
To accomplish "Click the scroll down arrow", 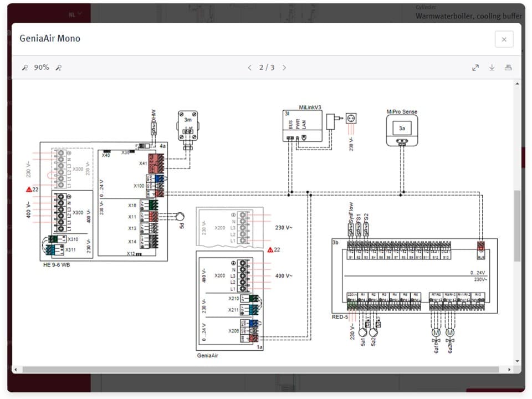I will (518, 361).
